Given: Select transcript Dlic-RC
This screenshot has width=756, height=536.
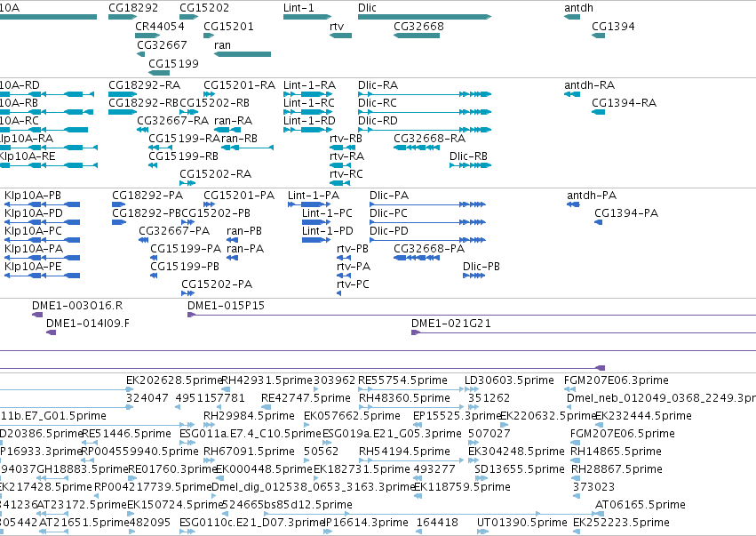Looking at the screenshot, I should point(378,103).
